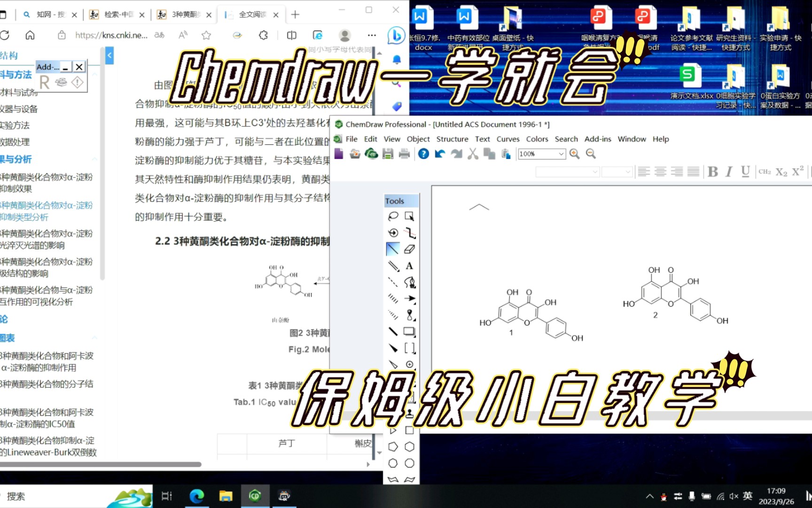Toggle CH2 formula formatting

pos(765,172)
